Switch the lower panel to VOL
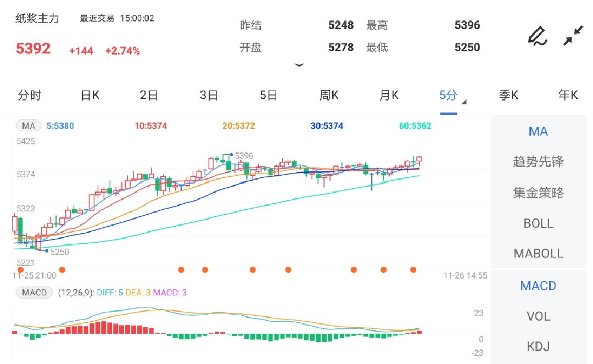Screen dimensions: 593x364 click(x=539, y=316)
